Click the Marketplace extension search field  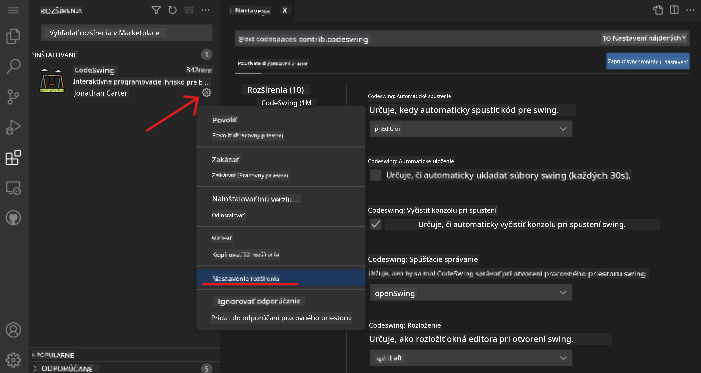[127, 33]
